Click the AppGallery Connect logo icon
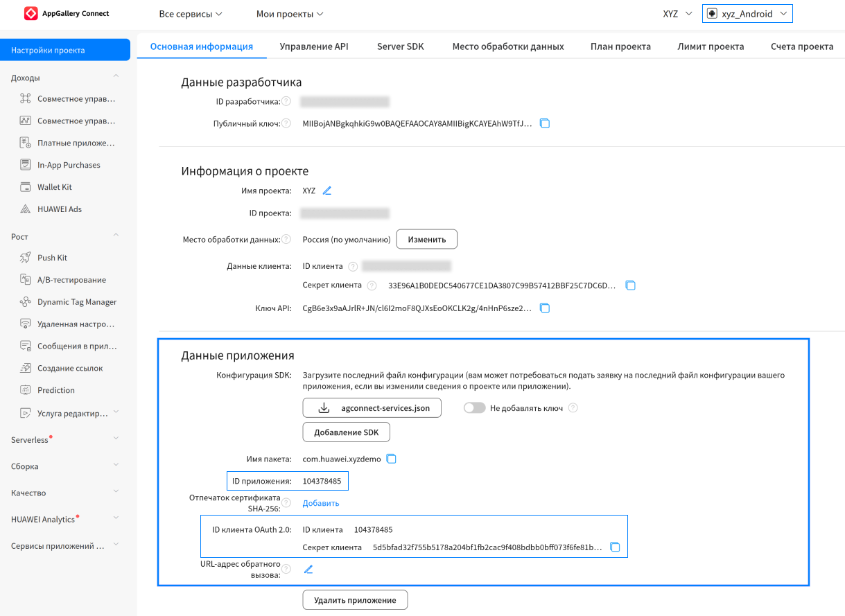The width and height of the screenshot is (845, 616). pos(31,14)
